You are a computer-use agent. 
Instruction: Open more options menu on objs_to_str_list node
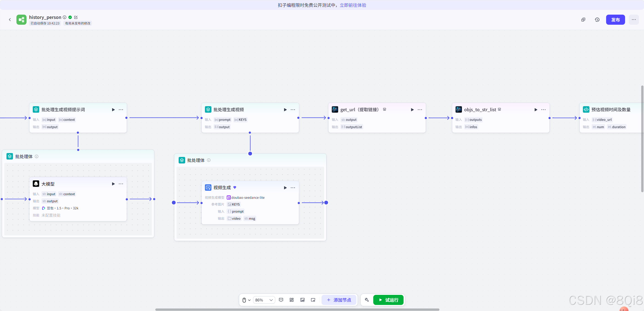coord(543,110)
